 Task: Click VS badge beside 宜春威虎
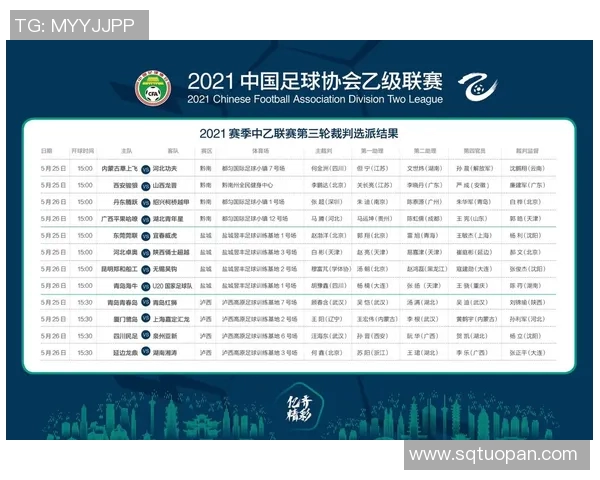[145, 237]
